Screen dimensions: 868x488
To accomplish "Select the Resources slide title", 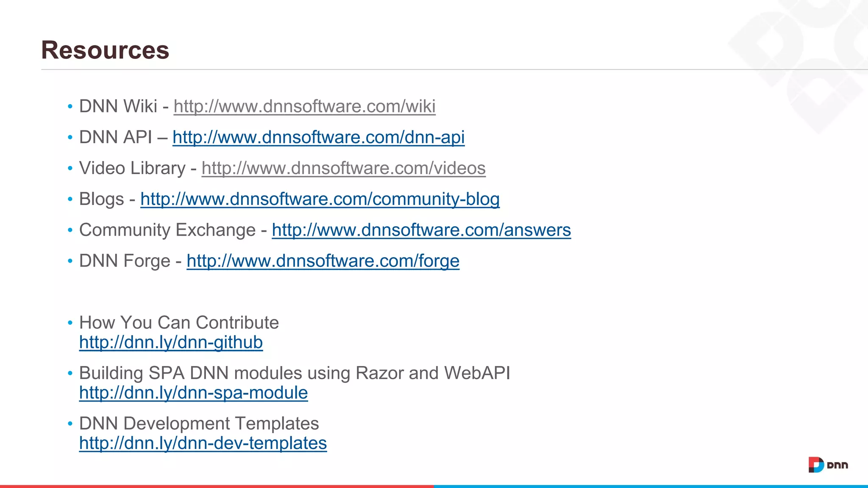I will coord(105,50).
